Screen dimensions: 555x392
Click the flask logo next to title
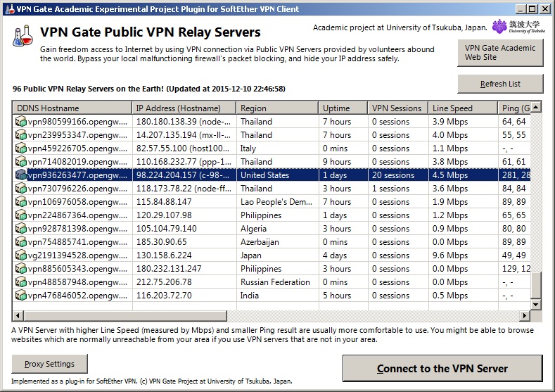coord(23,36)
